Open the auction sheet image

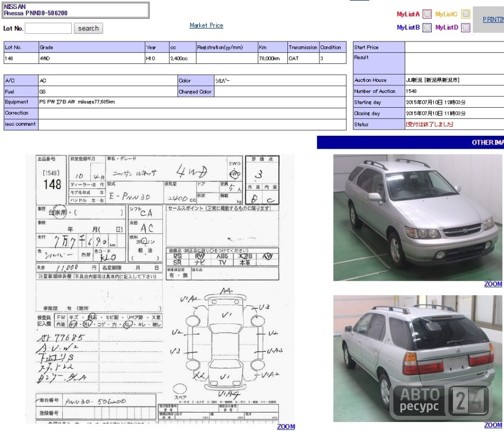[x=160, y=289]
